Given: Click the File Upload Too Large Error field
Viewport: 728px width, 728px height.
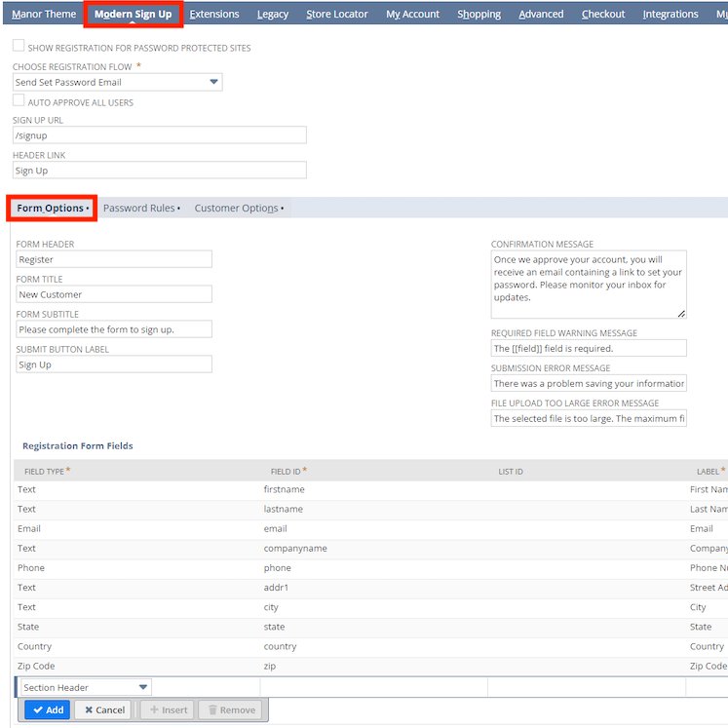Looking at the screenshot, I should (x=589, y=418).
